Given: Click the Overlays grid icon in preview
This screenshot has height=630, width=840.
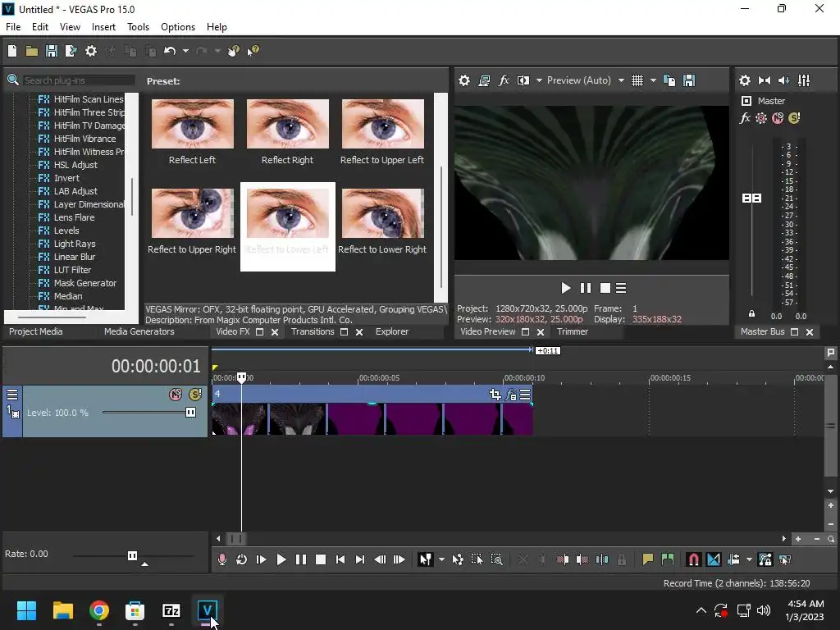Looking at the screenshot, I should (637, 80).
